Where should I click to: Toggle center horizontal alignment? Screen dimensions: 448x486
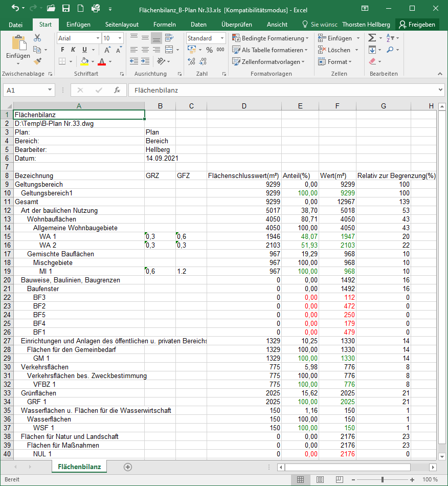click(145, 50)
